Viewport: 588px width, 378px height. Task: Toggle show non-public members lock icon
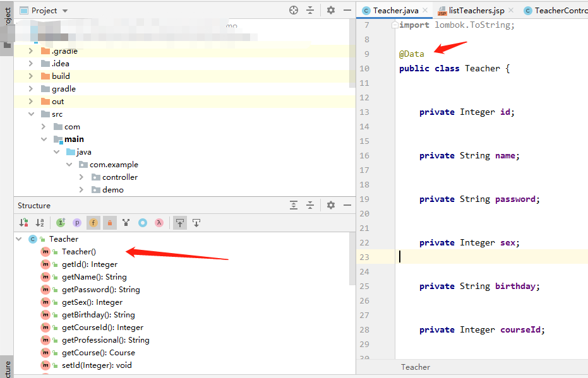coord(110,223)
